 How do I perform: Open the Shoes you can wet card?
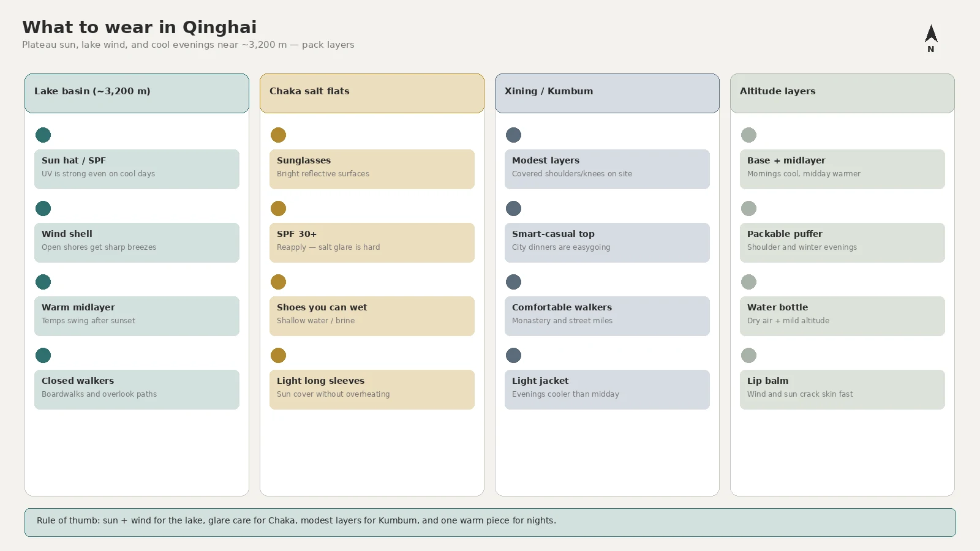click(372, 316)
